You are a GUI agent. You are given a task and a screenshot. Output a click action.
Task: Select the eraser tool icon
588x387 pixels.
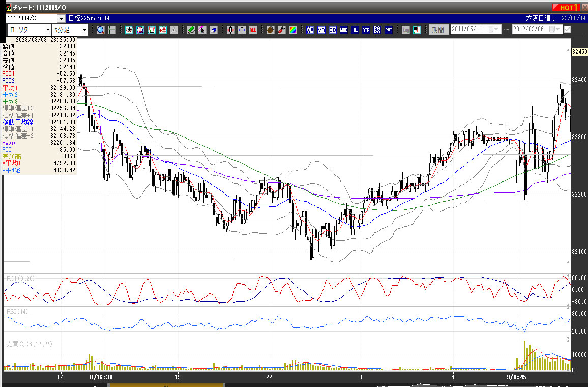point(213,30)
